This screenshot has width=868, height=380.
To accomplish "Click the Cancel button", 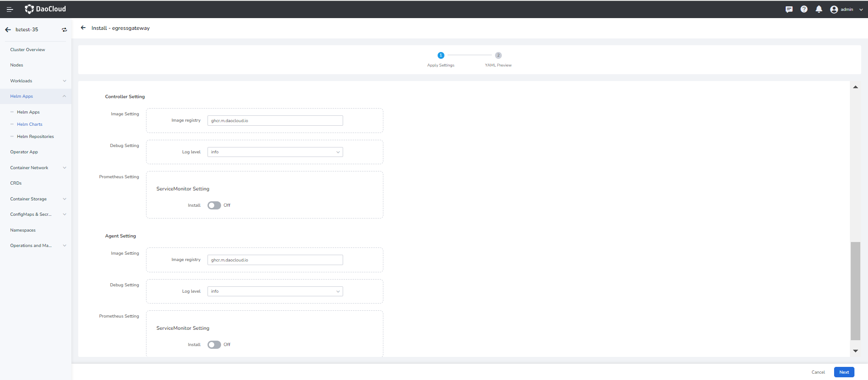I will (x=818, y=372).
